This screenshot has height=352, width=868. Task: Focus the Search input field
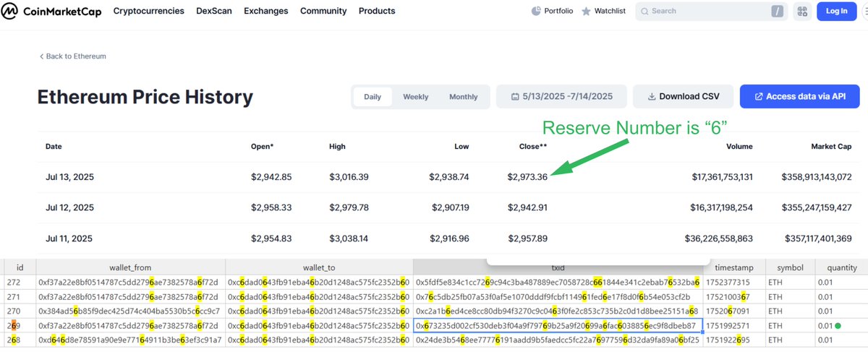point(710,11)
